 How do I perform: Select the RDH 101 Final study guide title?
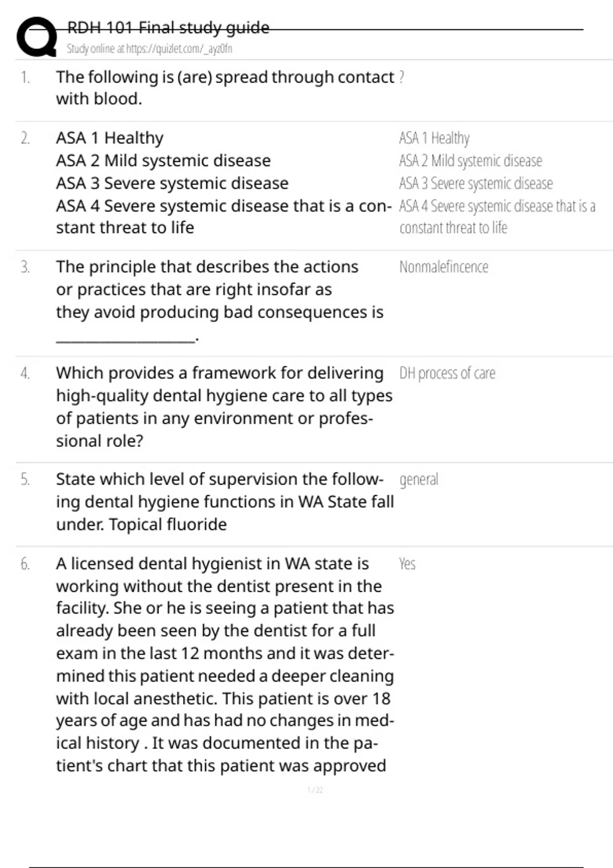[168, 28]
